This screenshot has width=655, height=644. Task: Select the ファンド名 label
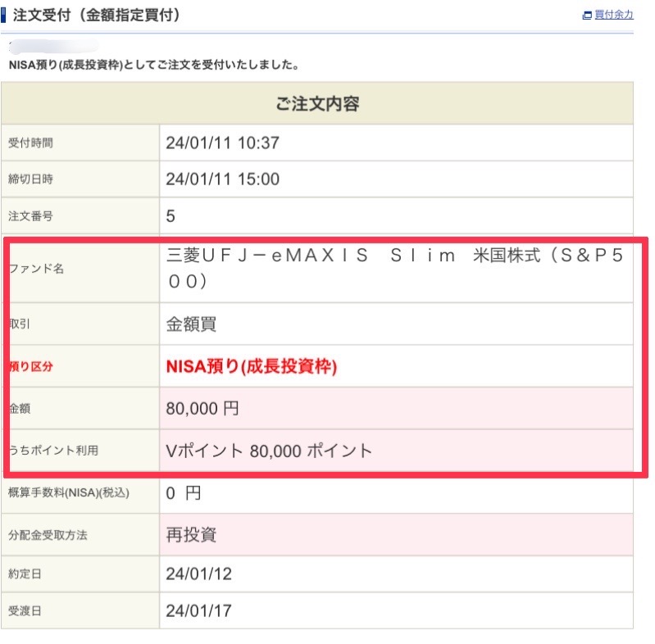click(37, 269)
